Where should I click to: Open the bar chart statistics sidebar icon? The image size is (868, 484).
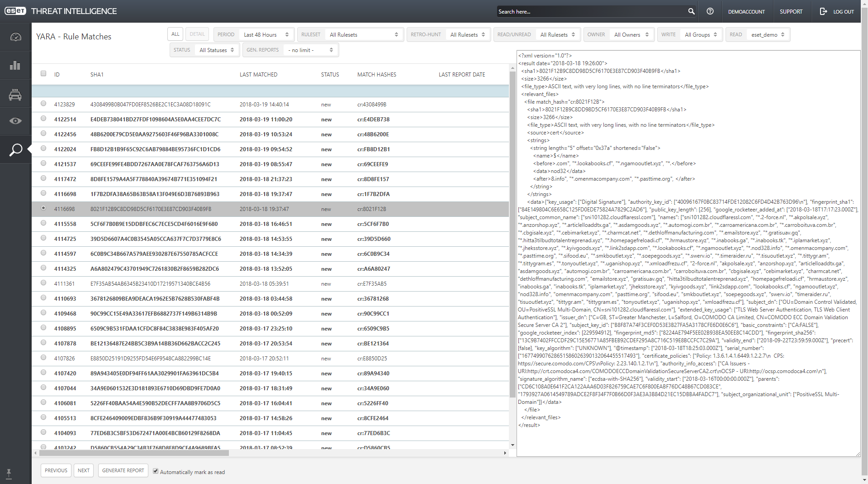click(15, 65)
